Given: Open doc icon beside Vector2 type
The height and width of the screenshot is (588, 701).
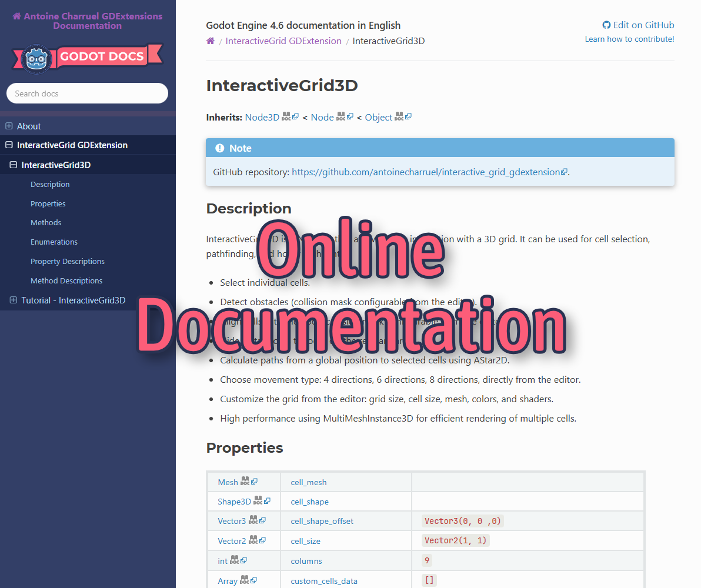Looking at the screenshot, I should (x=253, y=540).
